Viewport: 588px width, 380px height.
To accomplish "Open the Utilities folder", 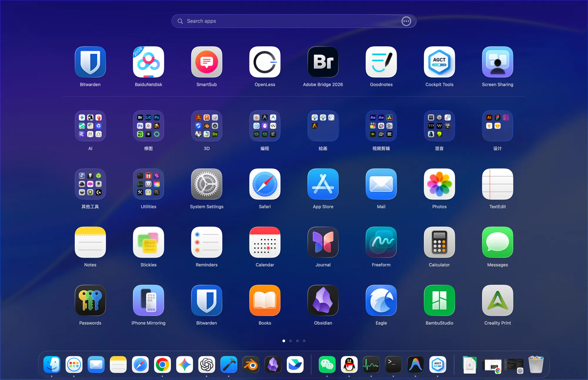I will 148,184.
